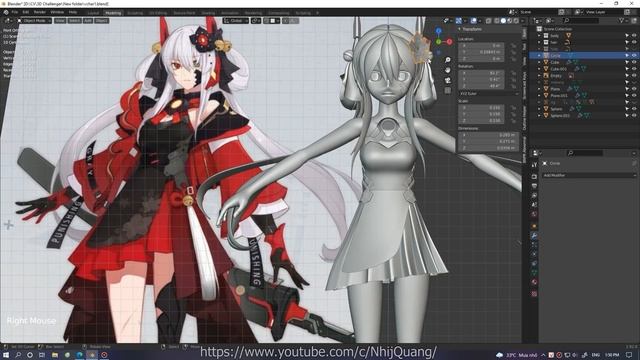Open the Physics properties tab
The image size is (640, 360).
534,254
